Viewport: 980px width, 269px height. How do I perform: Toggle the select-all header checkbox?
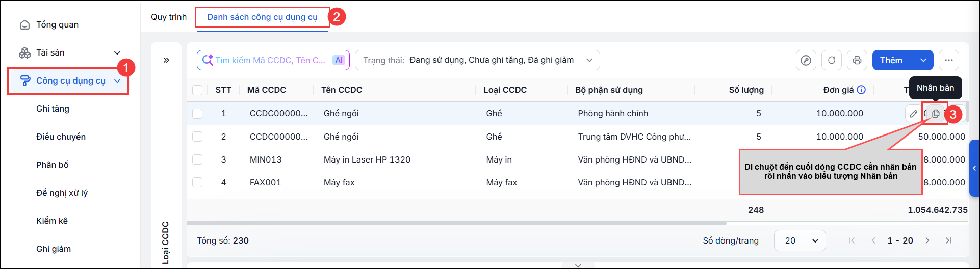pyautogui.click(x=197, y=90)
